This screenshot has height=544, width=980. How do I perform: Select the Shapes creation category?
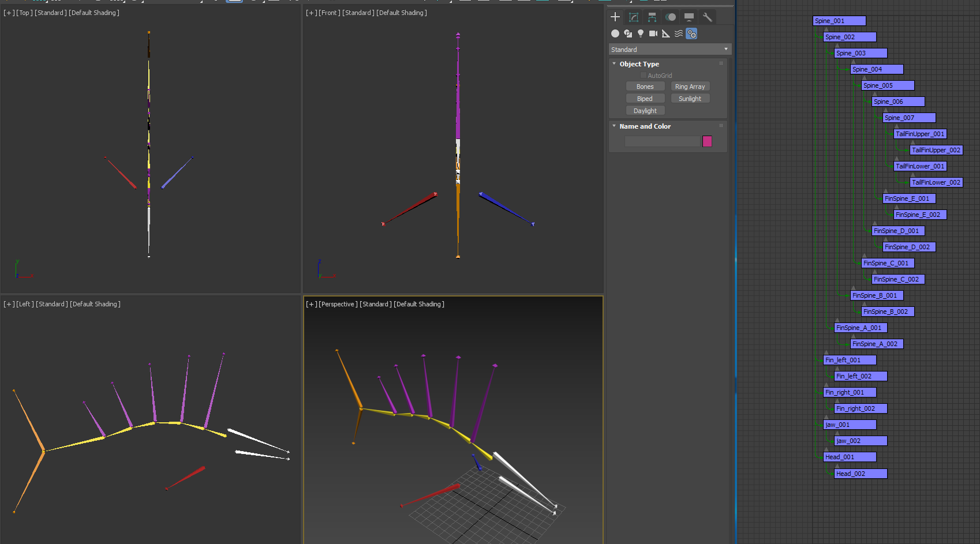click(x=628, y=33)
